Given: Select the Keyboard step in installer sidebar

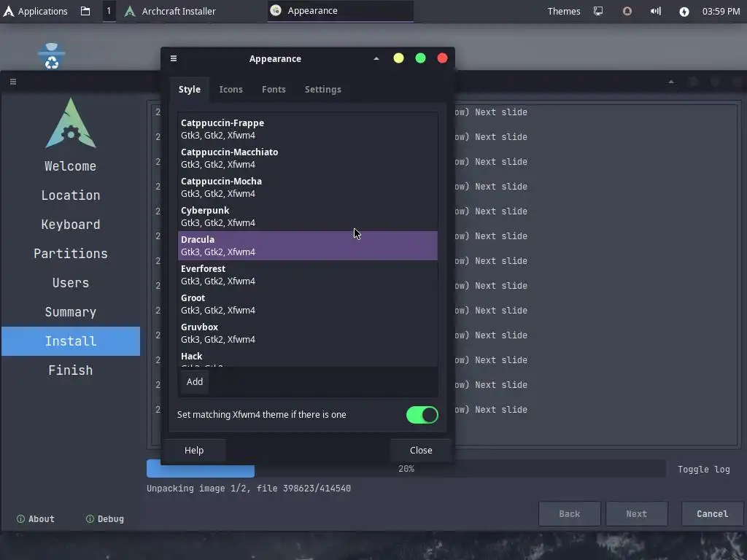Looking at the screenshot, I should coord(71,225).
